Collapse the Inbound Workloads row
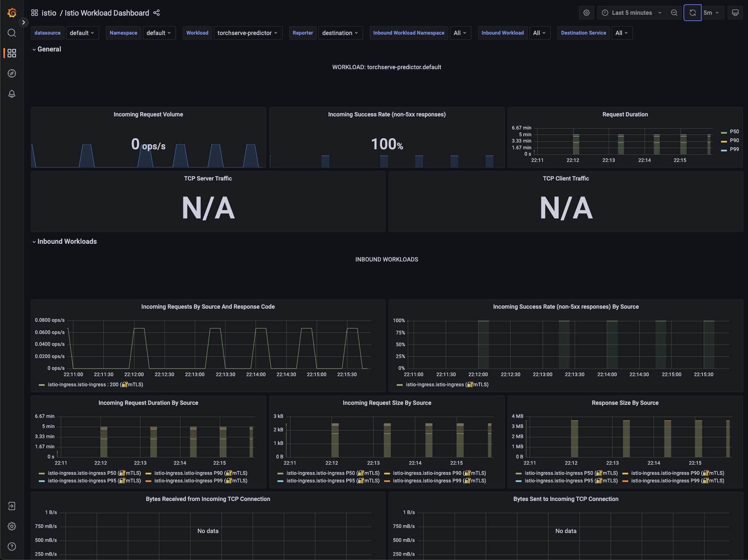This screenshot has width=748, height=560. 67,242
